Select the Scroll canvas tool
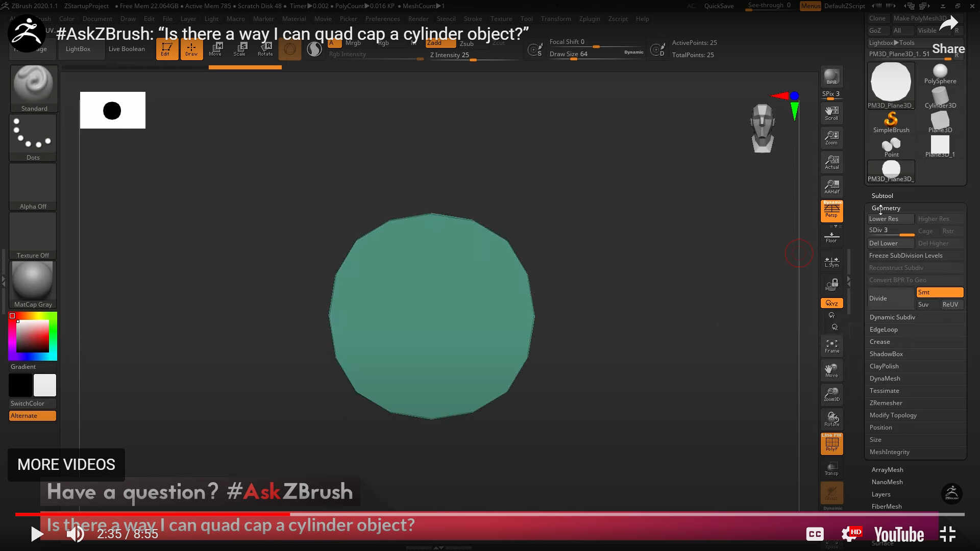Viewport: 980px width, 551px height. pyautogui.click(x=831, y=113)
